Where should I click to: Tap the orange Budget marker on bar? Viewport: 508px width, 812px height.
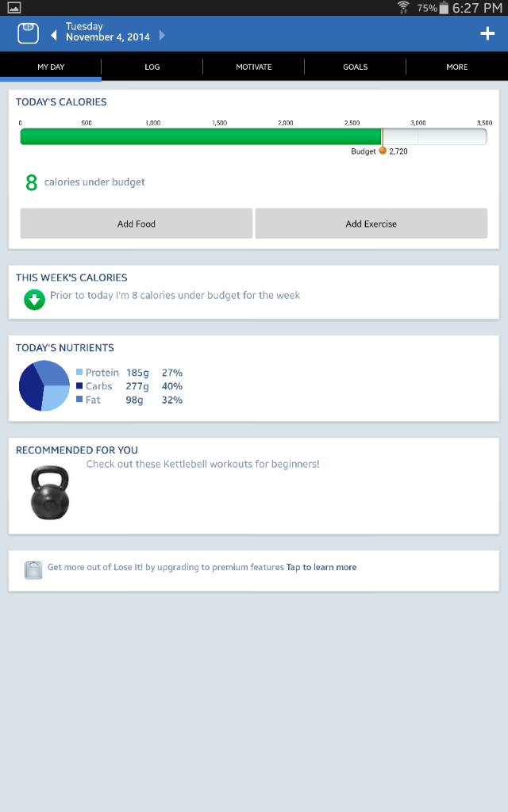tap(383, 150)
